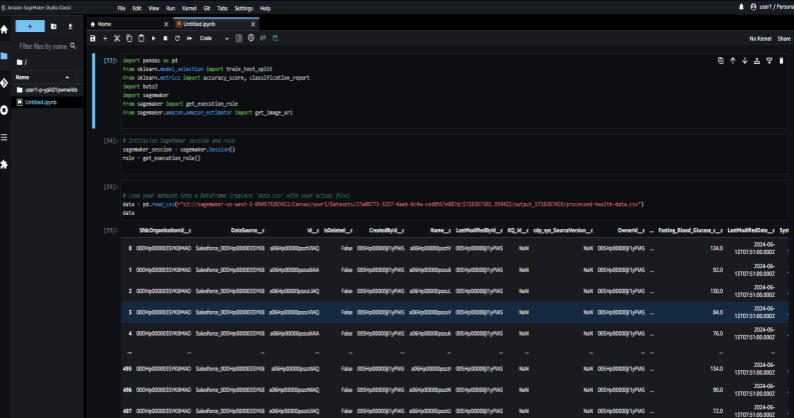Open the user1-p-ypk01pwnwido folder
The height and width of the screenshot is (418, 794).
47,90
